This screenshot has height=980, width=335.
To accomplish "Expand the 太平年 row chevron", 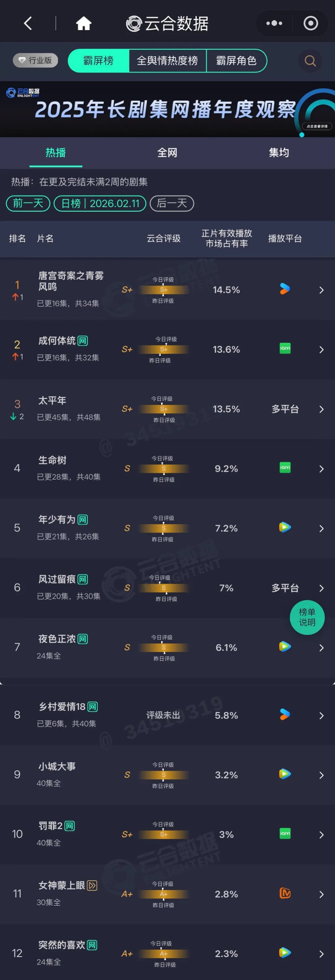I will click(321, 409).
